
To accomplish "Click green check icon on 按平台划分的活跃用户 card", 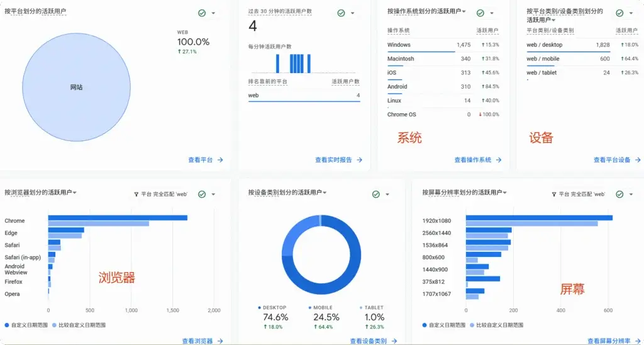I will (202, 13).
